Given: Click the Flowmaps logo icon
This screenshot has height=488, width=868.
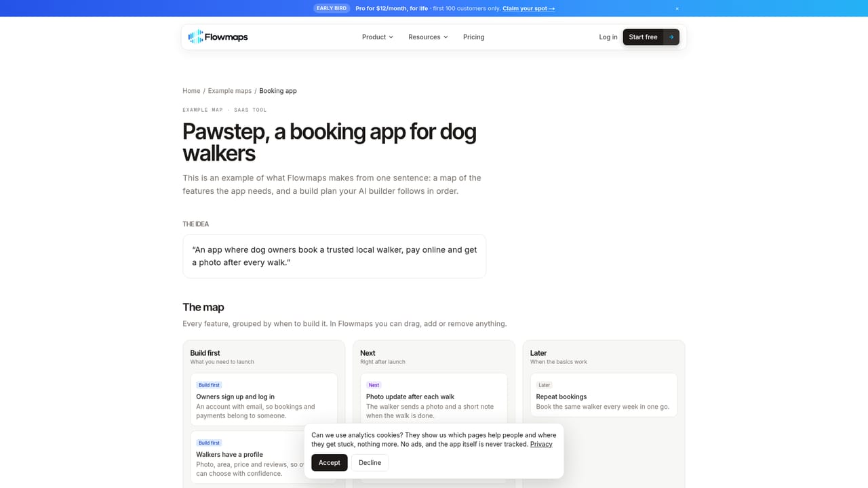Looking at the screenshot, I should (195, 37).
